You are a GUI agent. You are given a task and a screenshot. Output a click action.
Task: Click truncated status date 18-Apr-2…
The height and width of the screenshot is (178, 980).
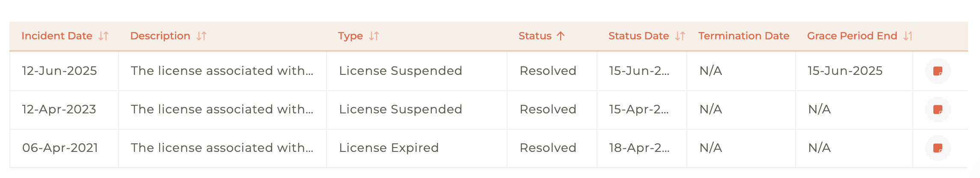[x=639, y=148]
